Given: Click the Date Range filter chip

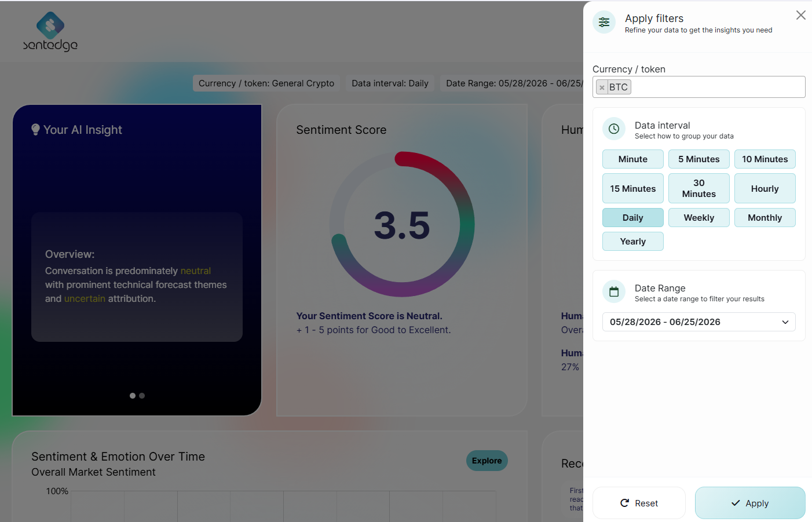Looking at the screenshot, I should pyautogui.click(x=512, y=83).
